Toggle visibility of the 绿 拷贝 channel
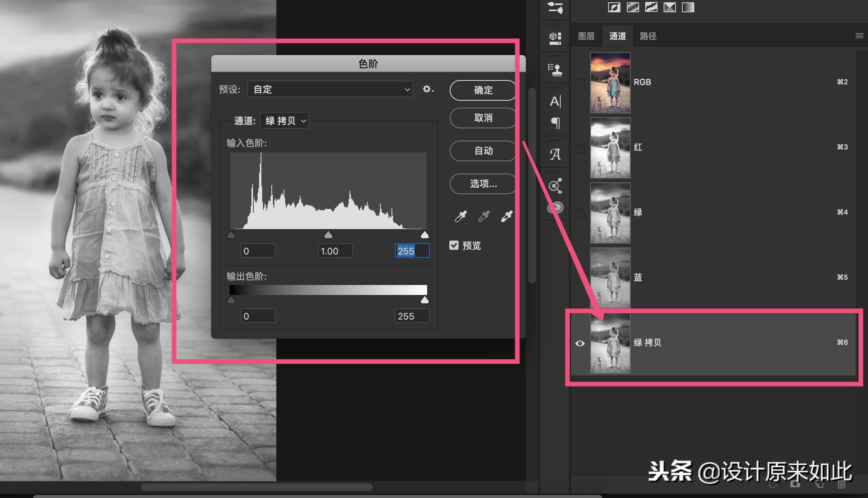868x498 pixels. pos(580,343)
